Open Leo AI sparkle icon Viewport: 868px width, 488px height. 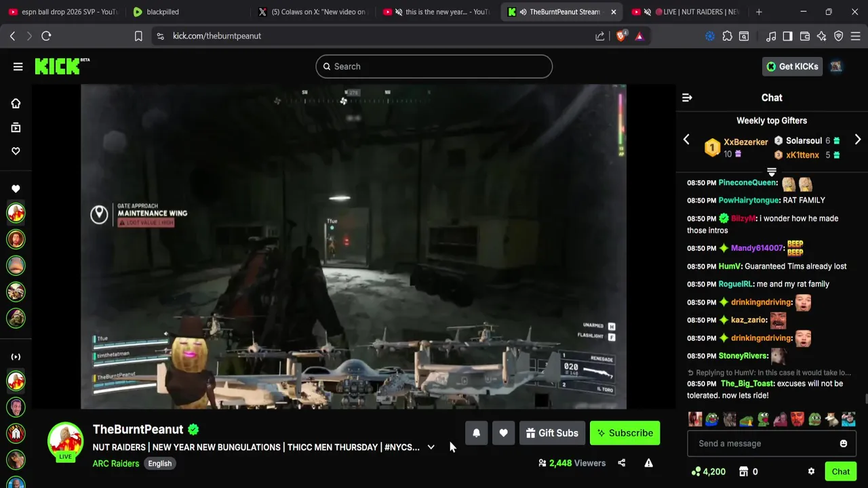(821, 36)
